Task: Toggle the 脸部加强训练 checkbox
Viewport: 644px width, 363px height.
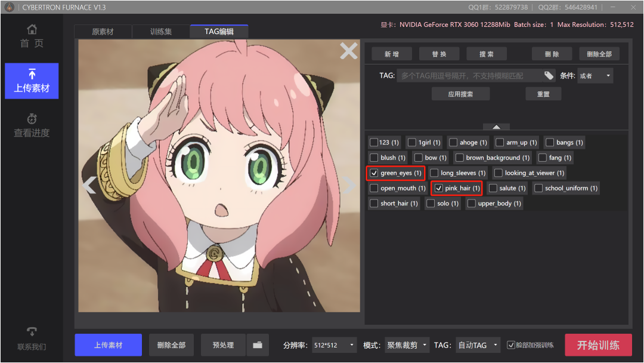Action: (511, 345)
